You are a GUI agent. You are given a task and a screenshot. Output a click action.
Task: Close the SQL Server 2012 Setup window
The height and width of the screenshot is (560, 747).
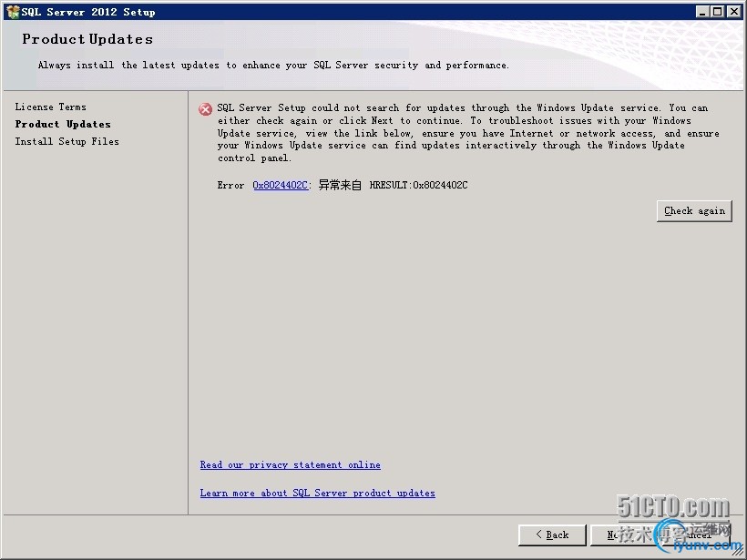pos(733,12)
